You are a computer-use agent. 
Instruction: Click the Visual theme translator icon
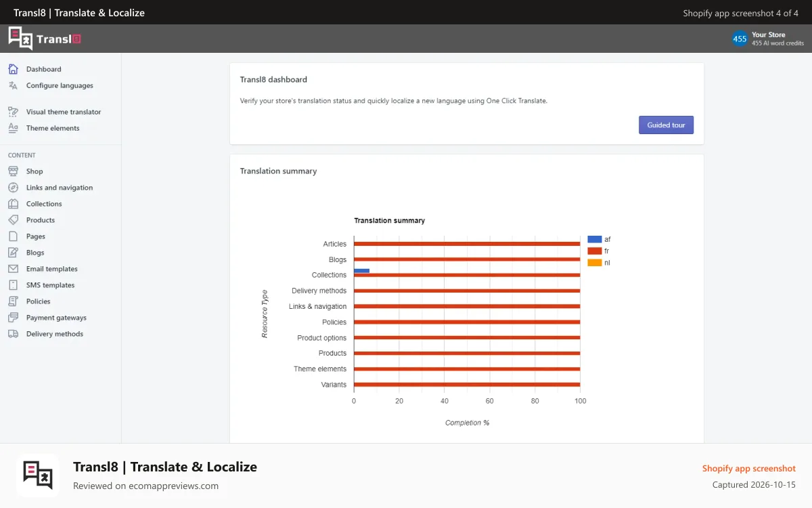point(13,112)
